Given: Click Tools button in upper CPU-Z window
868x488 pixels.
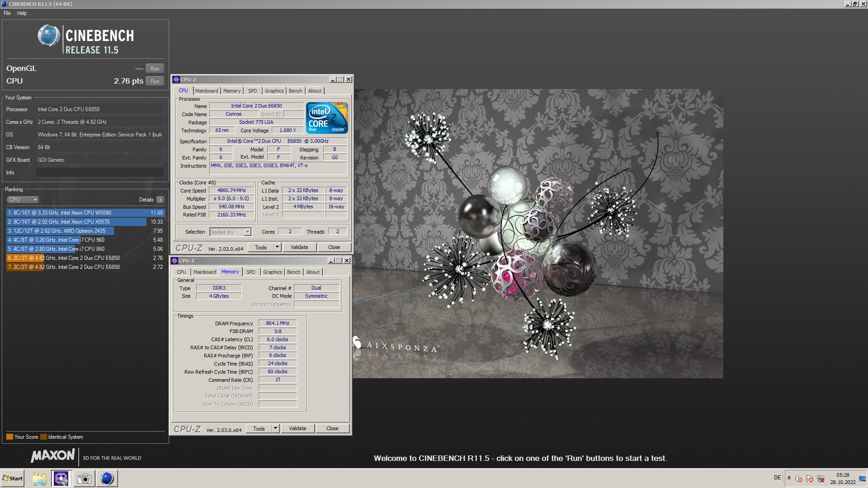Looking at the screenshot, I should 261,248.
